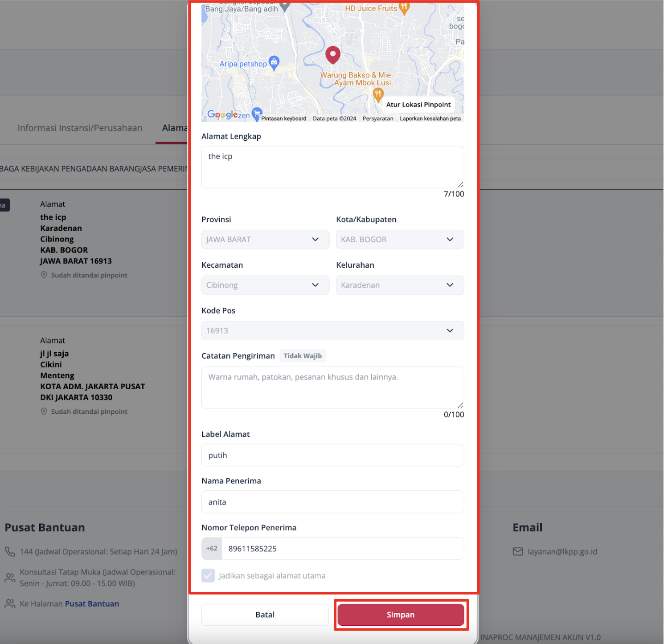Click the Simpan button

point(401,615)
